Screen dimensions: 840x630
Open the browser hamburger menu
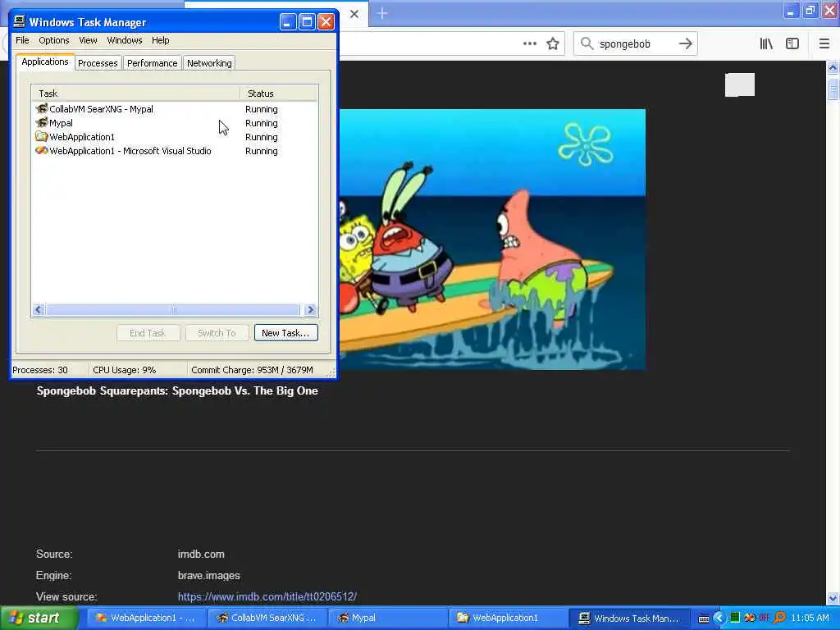click(x=824, y=43)
